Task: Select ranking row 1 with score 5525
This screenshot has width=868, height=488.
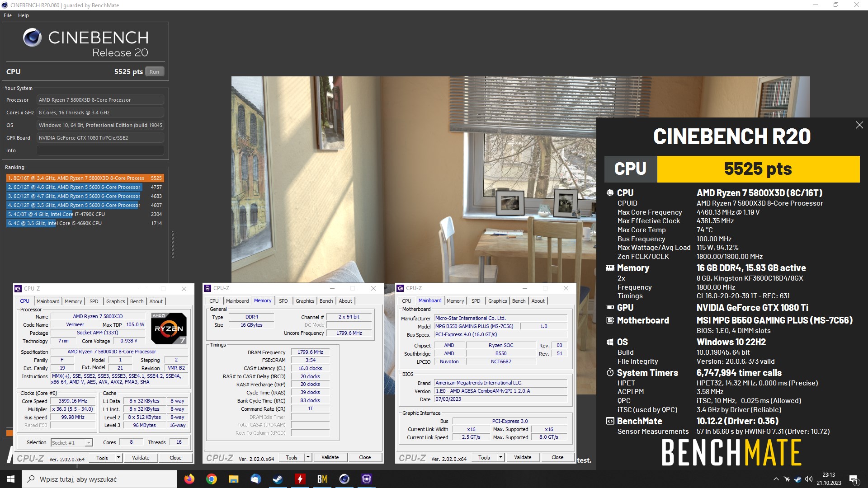Action: pos(85,178)
